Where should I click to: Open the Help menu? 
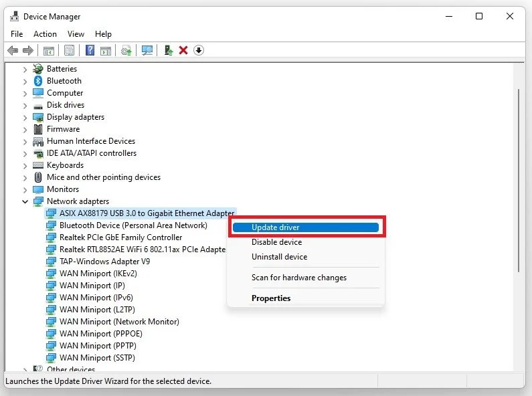103,34
